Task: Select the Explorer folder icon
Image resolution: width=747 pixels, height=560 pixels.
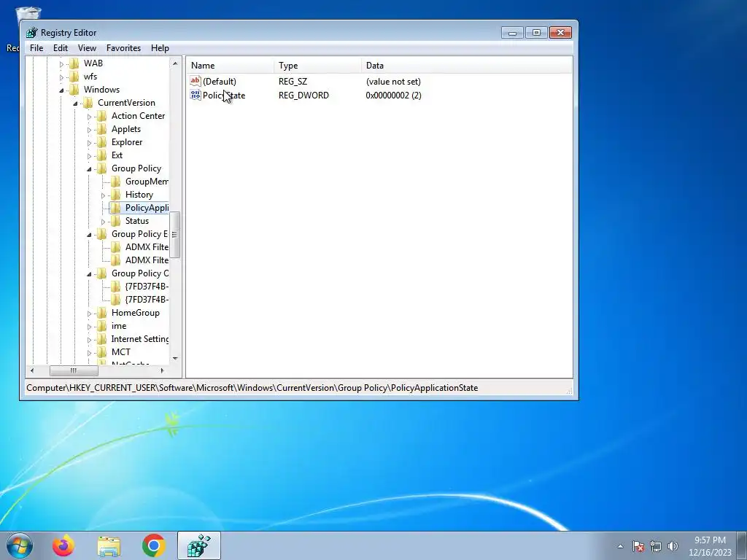Action: click(101, 142)
